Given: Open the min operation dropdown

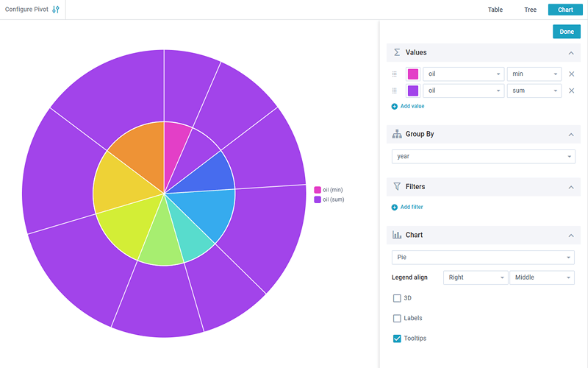Looking at the screenshot, I should 534,74.
